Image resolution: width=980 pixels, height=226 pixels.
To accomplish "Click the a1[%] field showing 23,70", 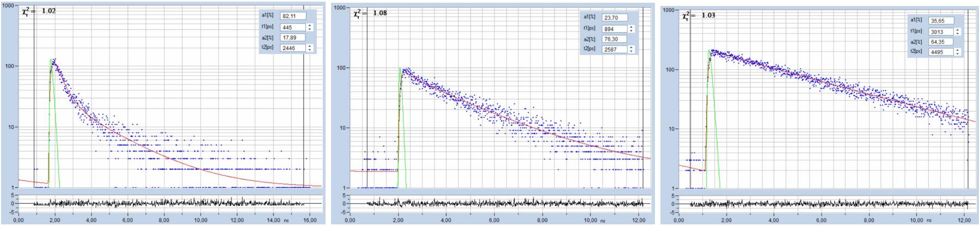I will [614, 17].
